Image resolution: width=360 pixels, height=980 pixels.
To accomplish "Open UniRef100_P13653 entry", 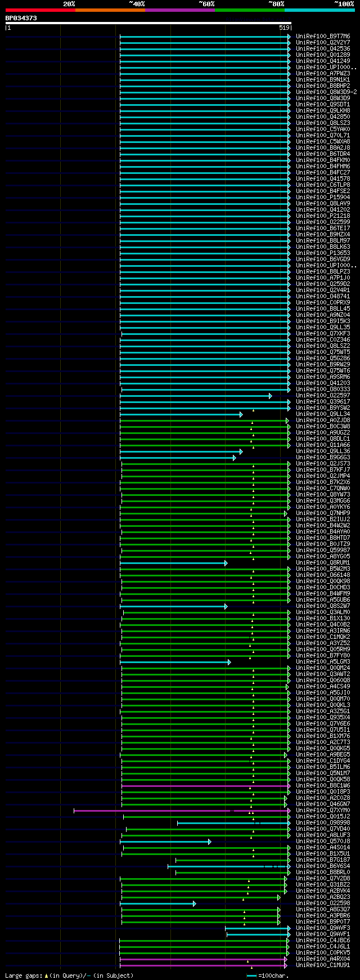I will (323, 253).
